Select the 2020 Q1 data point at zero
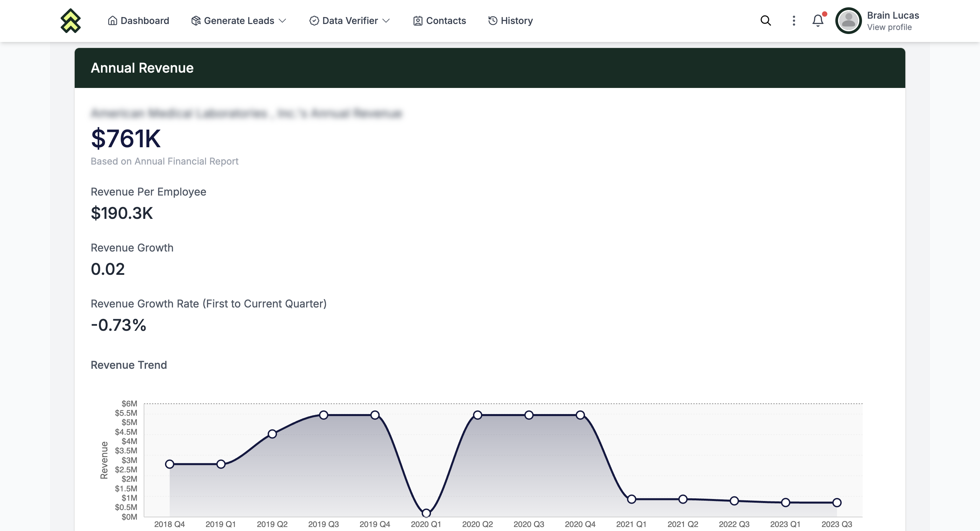 [426, 513]
